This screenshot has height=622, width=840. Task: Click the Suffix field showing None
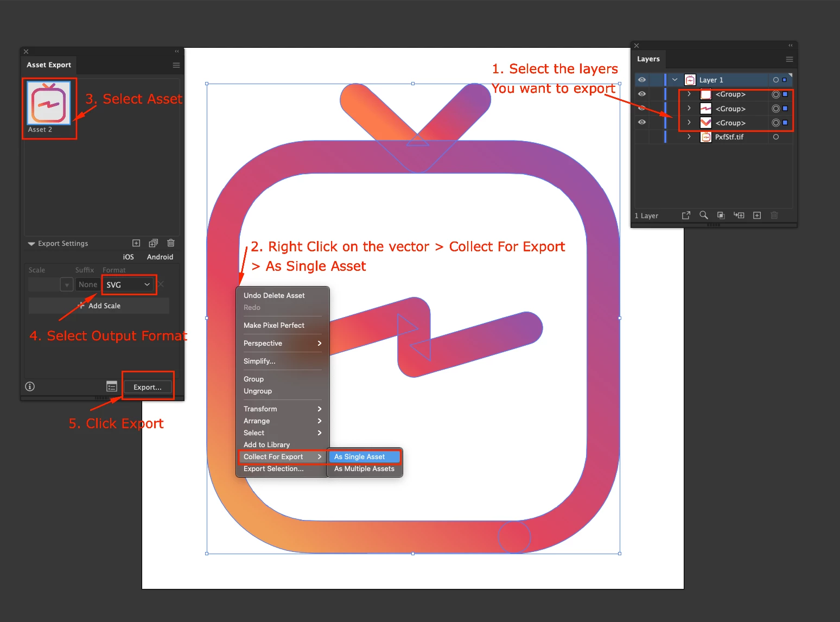pyautogui.click(x=88, y=285)
